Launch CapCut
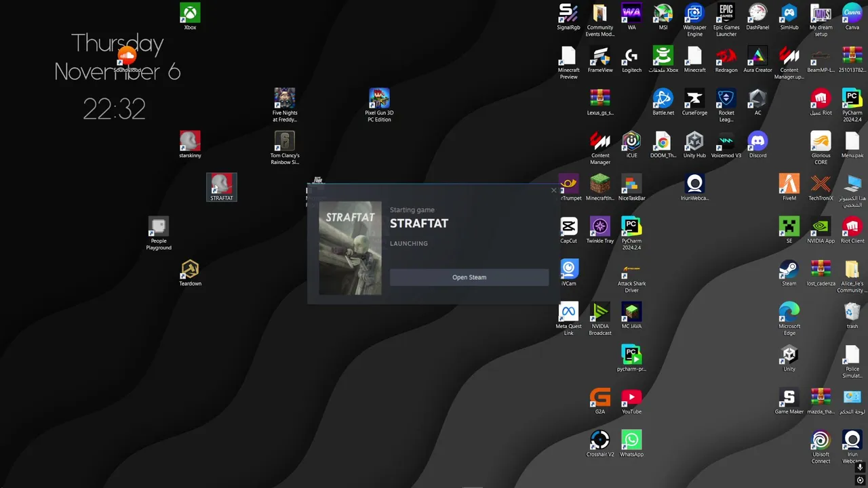 pos(568,230)
